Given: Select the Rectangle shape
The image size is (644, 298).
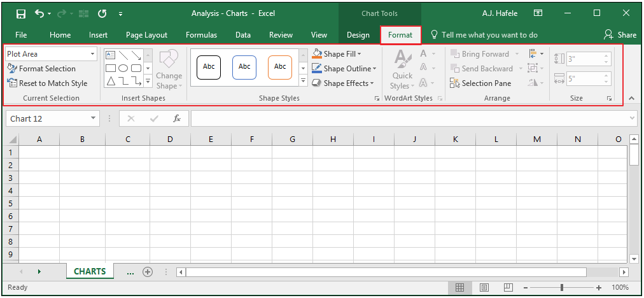Looking at the screenshot, I should (111, 68).
